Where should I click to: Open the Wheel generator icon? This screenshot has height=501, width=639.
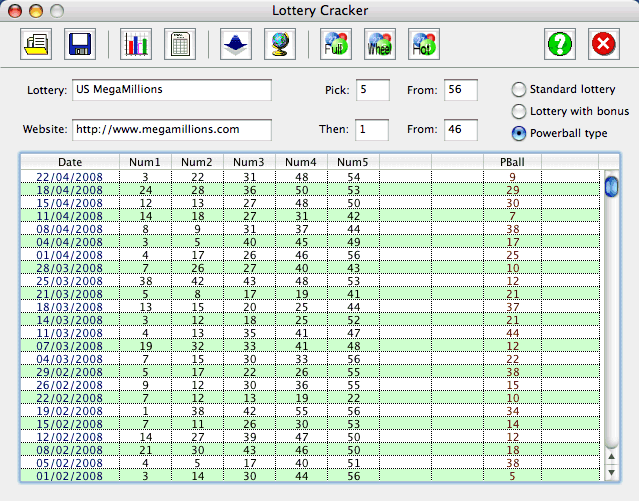pyautogui.click(x=379, y=44)
